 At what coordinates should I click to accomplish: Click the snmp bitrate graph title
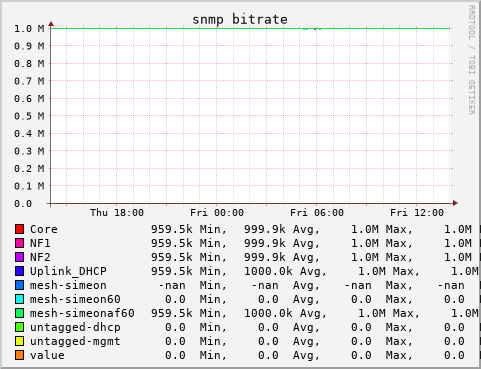click(x=240, y=20)
